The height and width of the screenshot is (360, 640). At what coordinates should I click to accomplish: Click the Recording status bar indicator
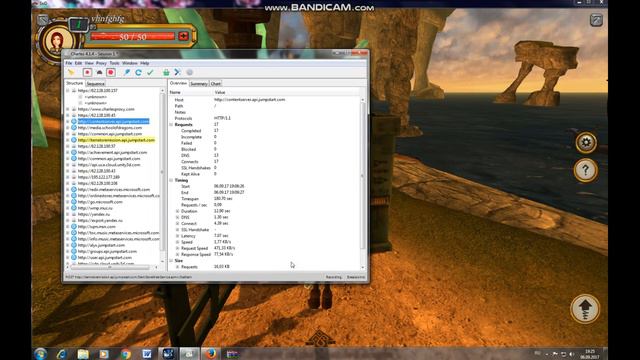point(334,277)
